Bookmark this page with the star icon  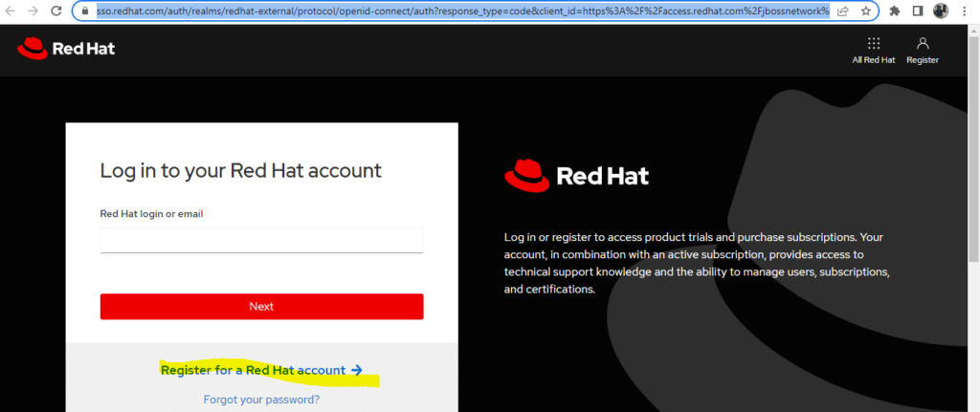click(x=865, y=11)
